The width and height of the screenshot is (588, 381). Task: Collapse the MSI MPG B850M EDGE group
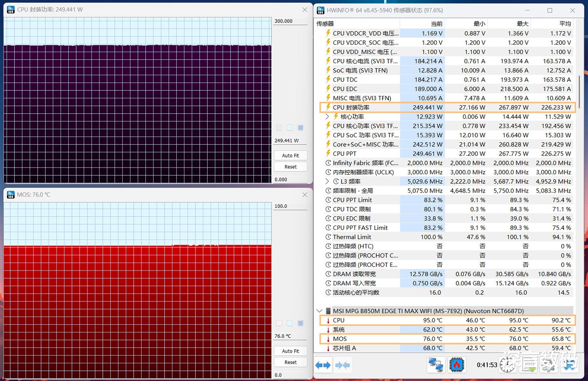click(x=320, y=311)
